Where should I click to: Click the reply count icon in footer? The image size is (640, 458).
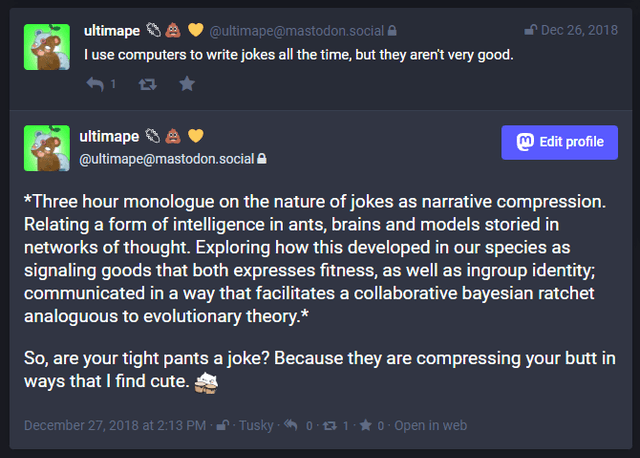coord(291,425)
